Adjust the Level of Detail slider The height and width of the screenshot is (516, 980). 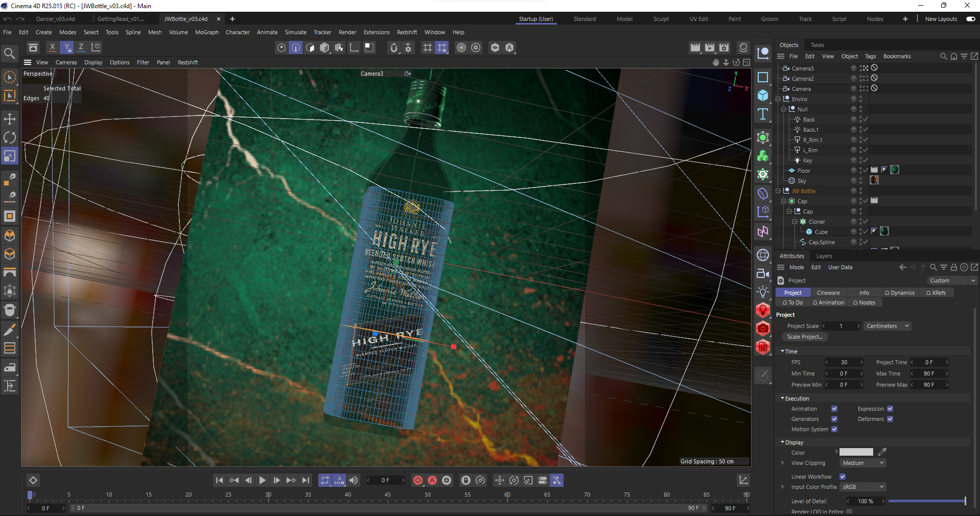point(927,501)
